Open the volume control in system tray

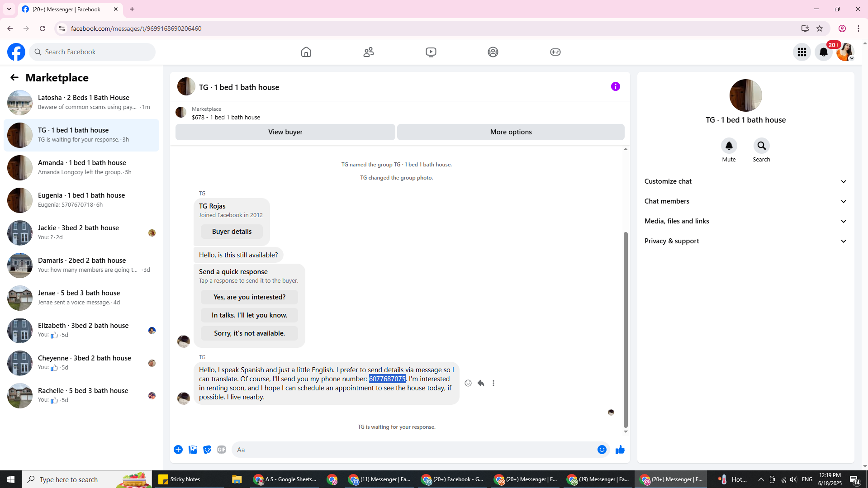tap(793, 479)
